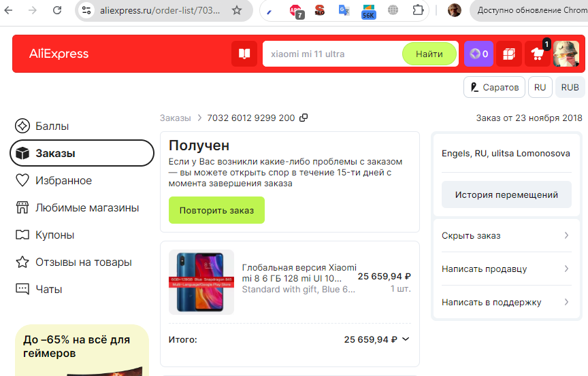The image size is (588, 376).
Task: Open Баллы in the sidebar
Action: point(42,126)
